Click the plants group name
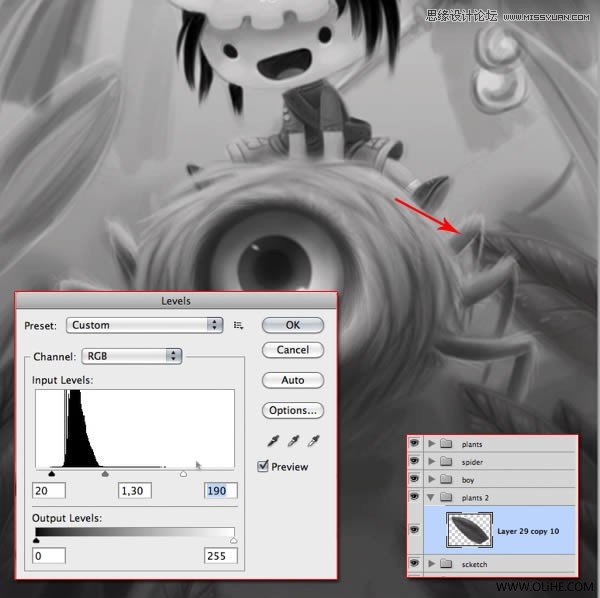The width and height of the screenshot is (600, 598). pos(472,444)
